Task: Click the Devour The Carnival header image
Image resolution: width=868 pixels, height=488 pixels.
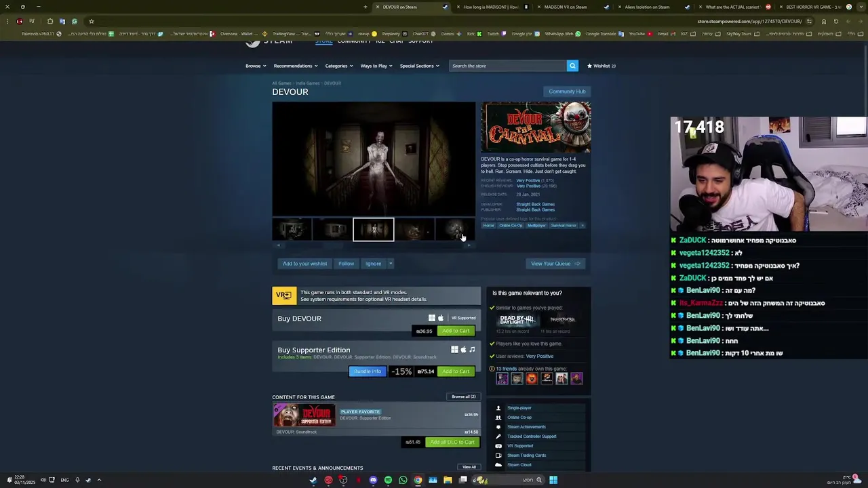Action: click(536, 127)
